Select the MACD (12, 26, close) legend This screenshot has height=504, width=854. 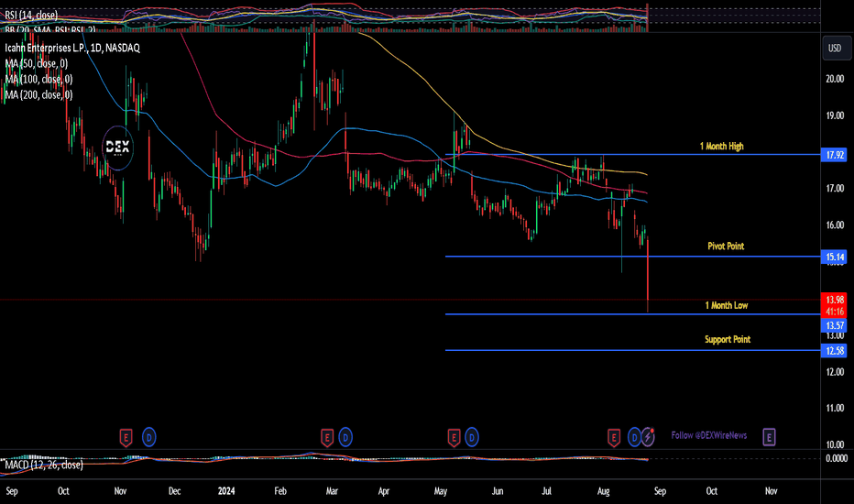[44, 465]
